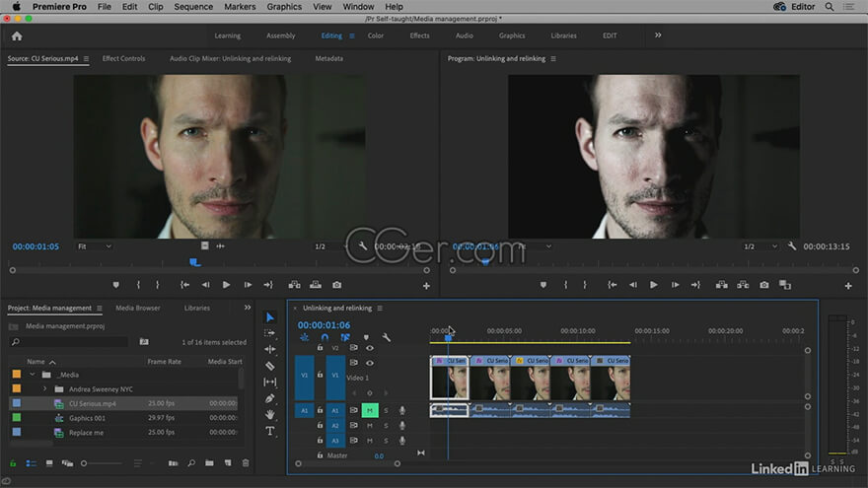The height and width of the screenshot is (488, 868).
Task: Open Source monitor settings wrench
Action: pos(362,246)
